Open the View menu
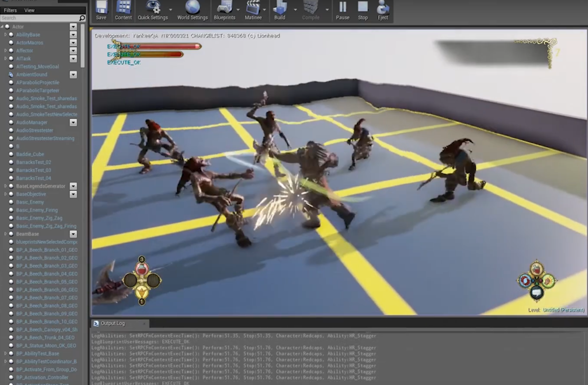This screenshot has width=588, height=385. [x=29, y=10]
